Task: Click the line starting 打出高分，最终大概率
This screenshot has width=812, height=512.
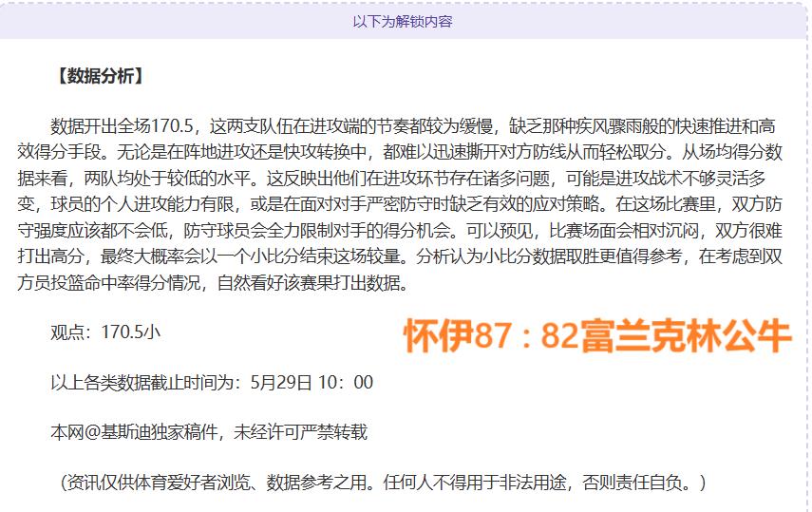Action: (x=400, y=256)
